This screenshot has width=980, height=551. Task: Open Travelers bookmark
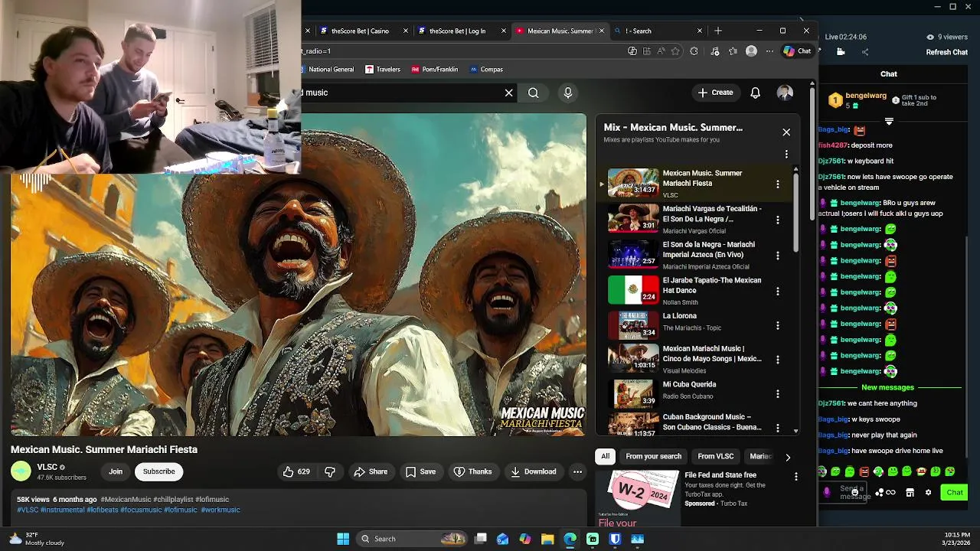pos(383,69)
